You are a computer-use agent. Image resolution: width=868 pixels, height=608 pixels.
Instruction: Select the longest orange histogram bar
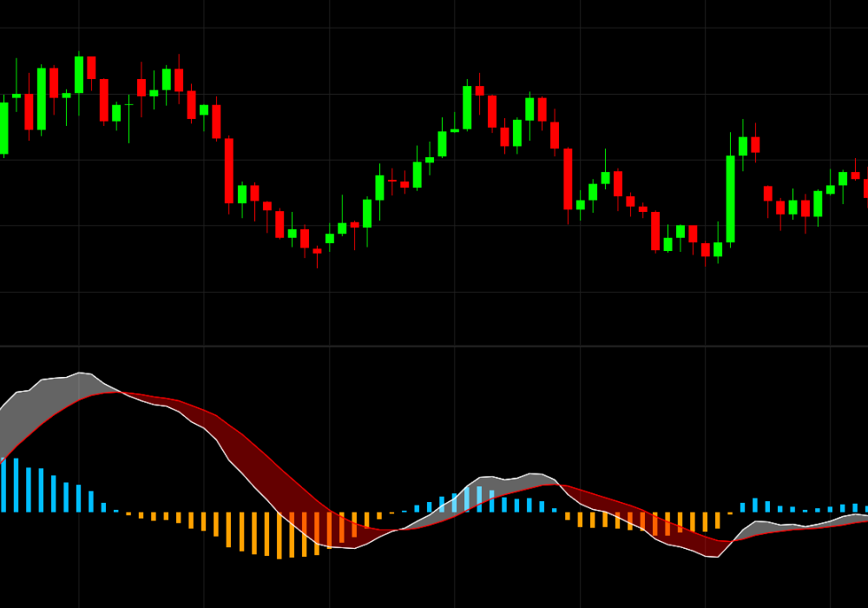point(279,535)
